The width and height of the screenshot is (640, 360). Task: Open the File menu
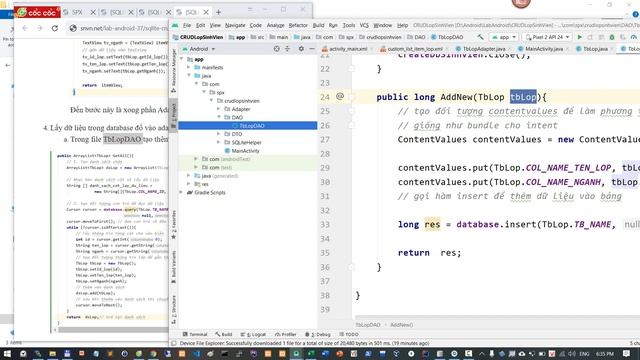point(187,25)
